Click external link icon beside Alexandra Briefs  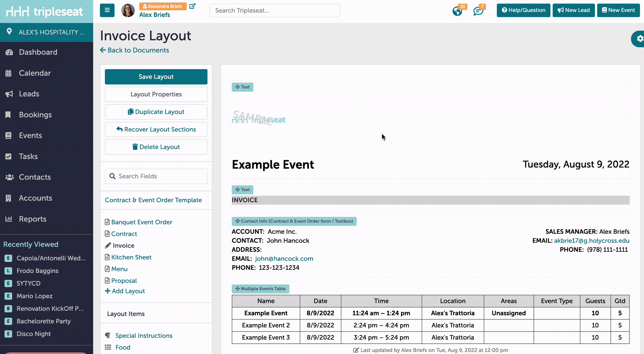point(192,6)
